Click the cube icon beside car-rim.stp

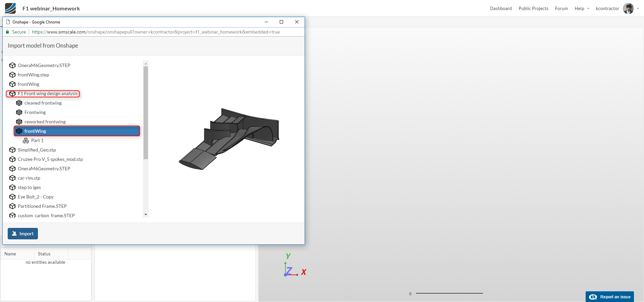click(12, 178)
